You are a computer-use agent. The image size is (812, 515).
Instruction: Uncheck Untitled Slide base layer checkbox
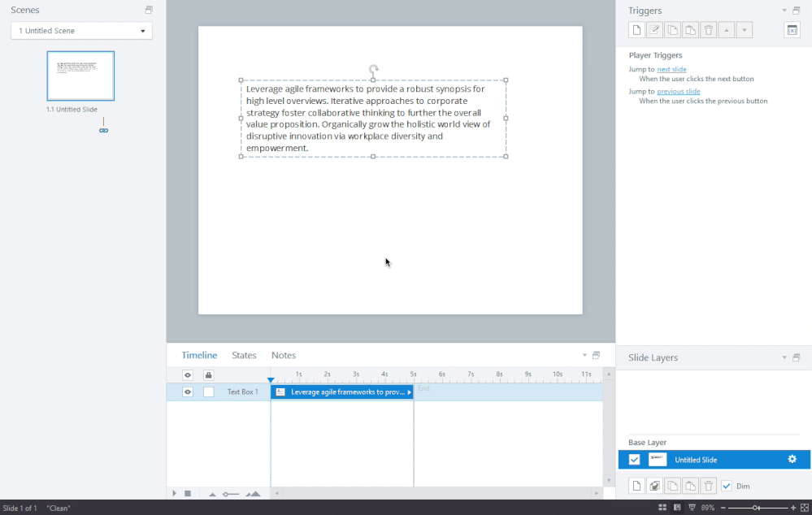(634, 460)
